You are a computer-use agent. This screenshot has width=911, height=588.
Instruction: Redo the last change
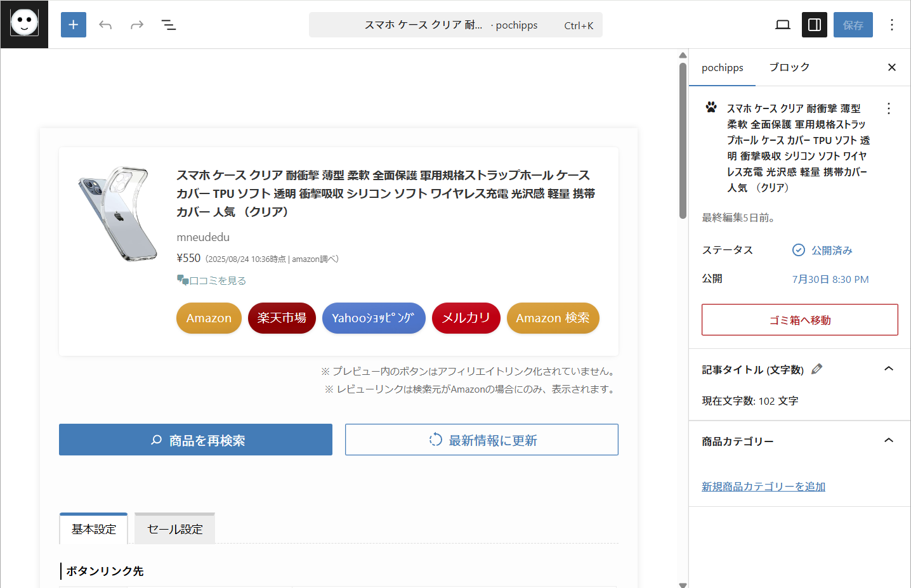coord(137,25)
